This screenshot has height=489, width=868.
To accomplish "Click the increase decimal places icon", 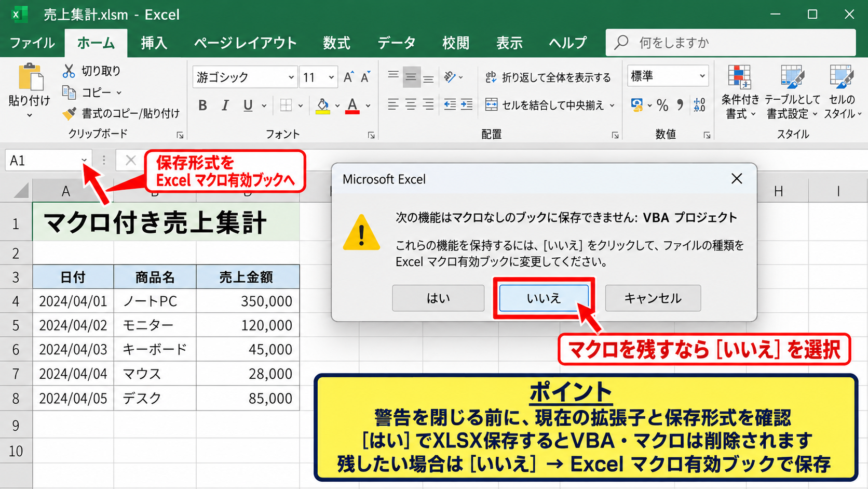I will [x=699, y=105].
